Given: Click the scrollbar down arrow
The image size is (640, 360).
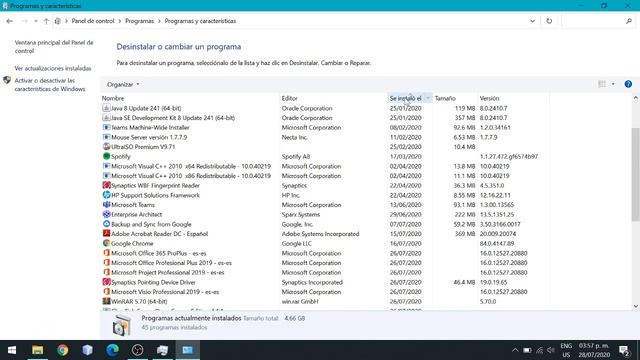Looking at the screenshot, I should tap(636, 306).
